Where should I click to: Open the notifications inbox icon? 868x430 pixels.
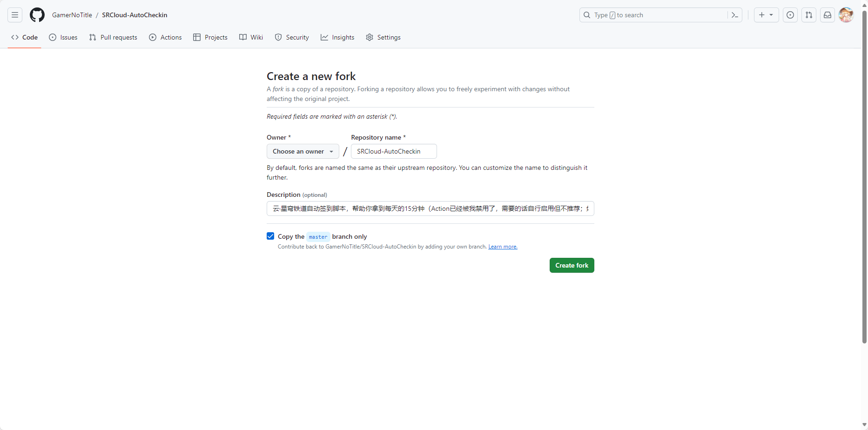coord(828,15)
